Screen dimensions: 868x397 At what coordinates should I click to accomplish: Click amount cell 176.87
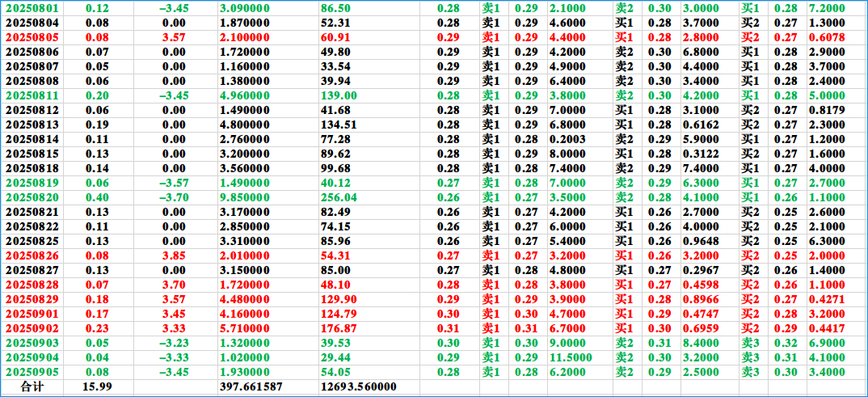pos(339,327)
